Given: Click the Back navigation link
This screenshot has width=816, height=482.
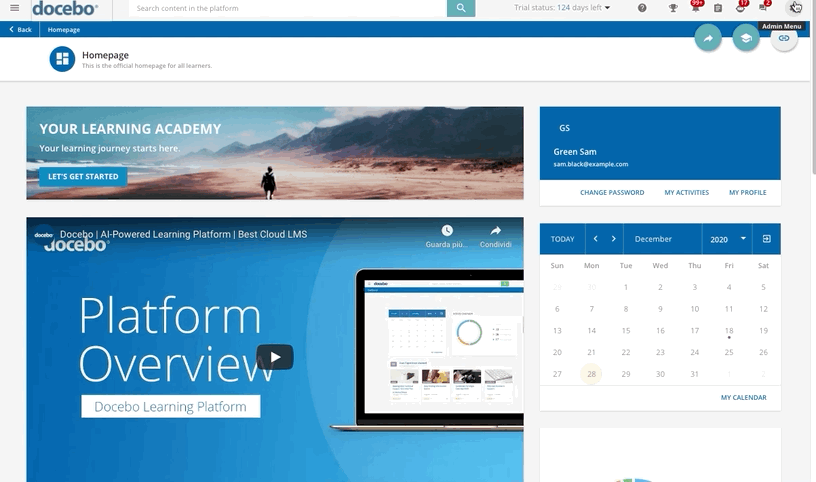Looking at the screenshot, I should pos(20,30).
